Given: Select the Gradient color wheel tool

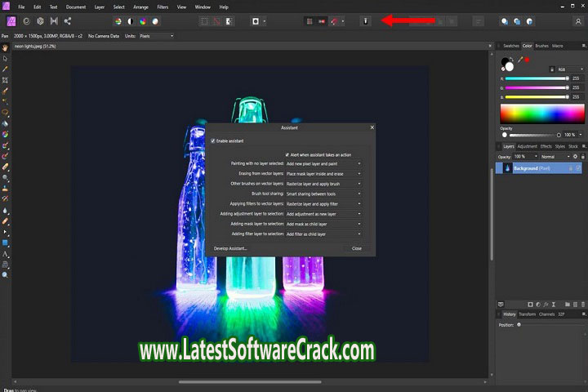Looking at the screenshot, I should [x=5, y=134].
